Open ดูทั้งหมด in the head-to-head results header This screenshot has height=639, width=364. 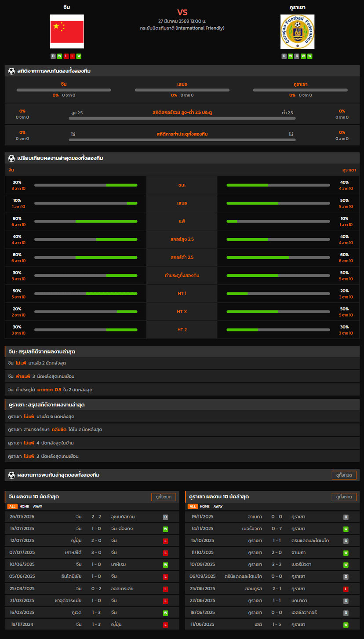(344, 475)
